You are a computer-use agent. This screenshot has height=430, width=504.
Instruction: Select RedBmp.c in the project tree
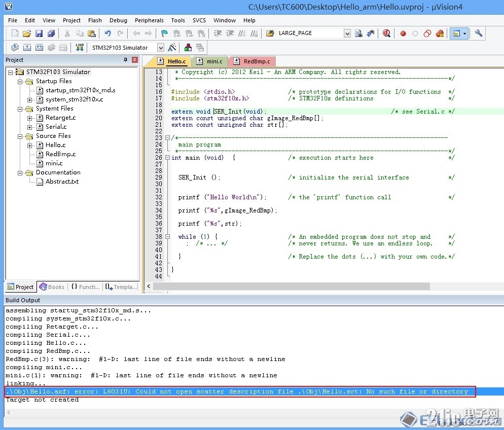coord(60,154)
